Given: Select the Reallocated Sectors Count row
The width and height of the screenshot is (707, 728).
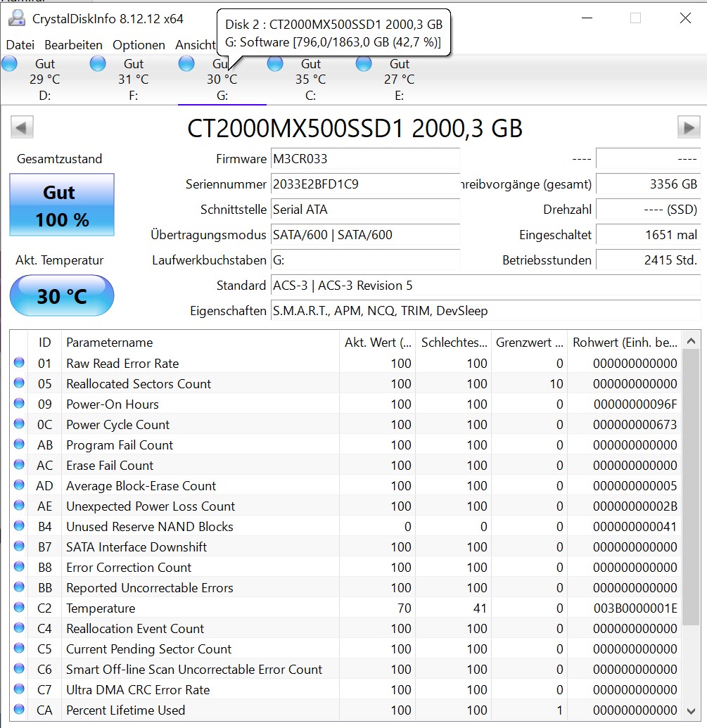Looking at the screenshot, I should (345, 384).
